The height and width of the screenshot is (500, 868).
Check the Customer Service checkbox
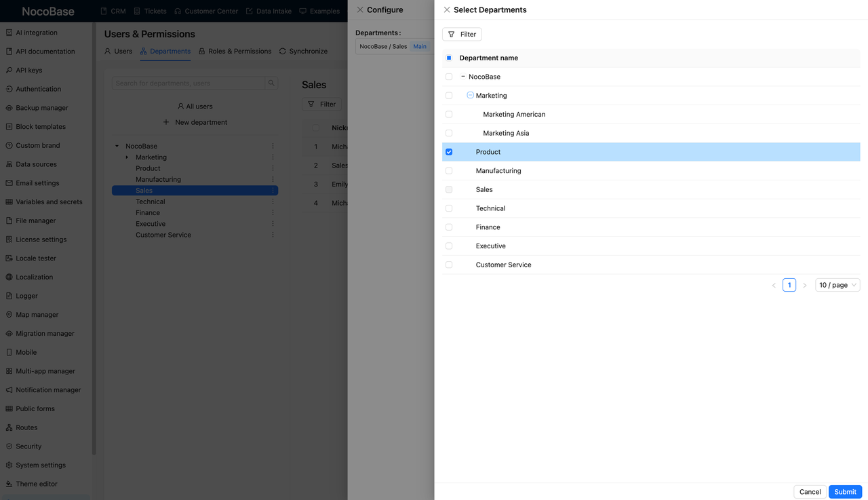click(449, 265)
